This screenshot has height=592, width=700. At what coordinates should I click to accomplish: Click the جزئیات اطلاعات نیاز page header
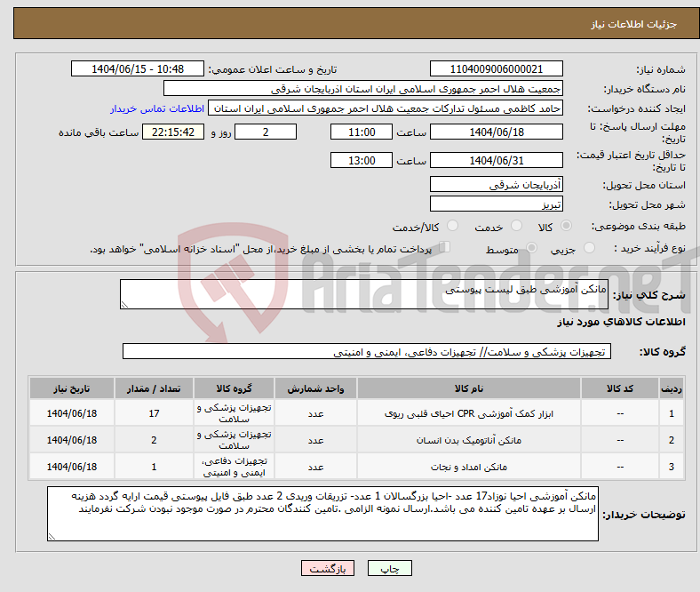(634, 24)
